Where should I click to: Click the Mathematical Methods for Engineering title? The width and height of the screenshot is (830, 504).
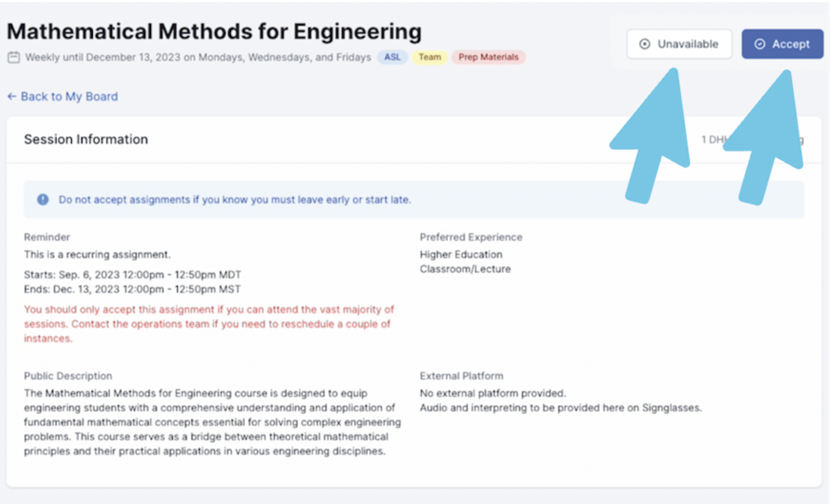pos(214,32)
